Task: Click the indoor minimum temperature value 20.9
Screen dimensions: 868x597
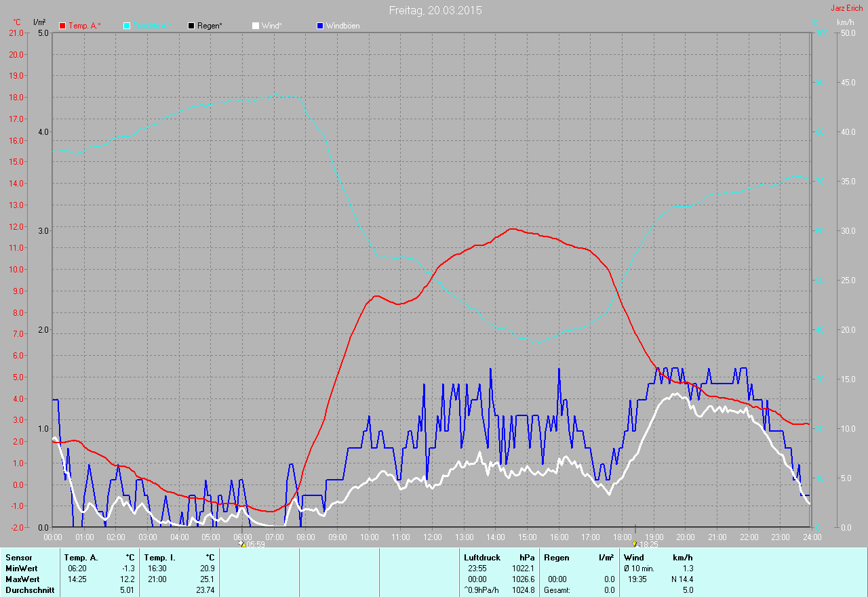Action: click(x=208, y=569)
